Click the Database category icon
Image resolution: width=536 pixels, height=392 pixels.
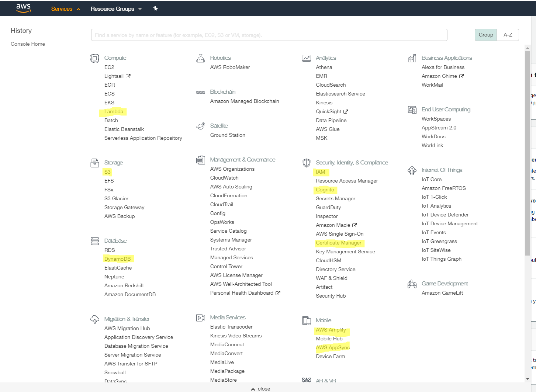click(95, 241)
